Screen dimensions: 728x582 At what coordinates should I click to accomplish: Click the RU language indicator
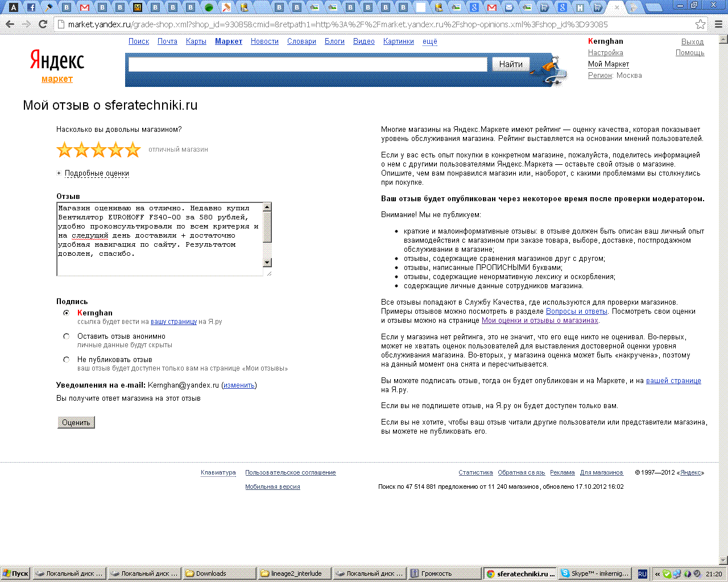(642, 574)
